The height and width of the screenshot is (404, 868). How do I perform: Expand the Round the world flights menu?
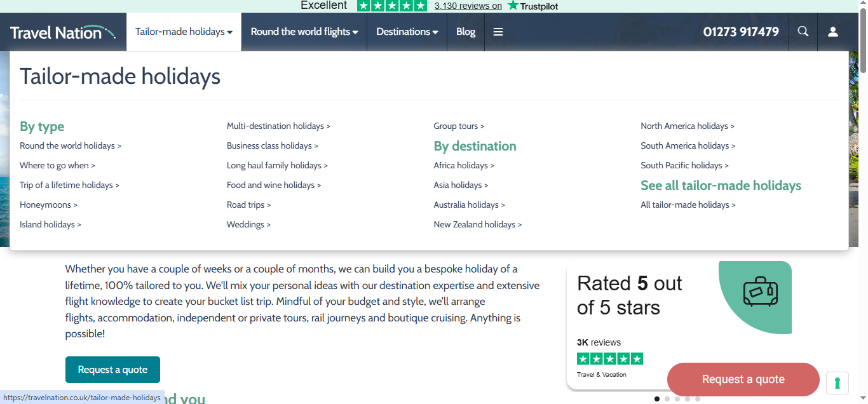(304, 32)
